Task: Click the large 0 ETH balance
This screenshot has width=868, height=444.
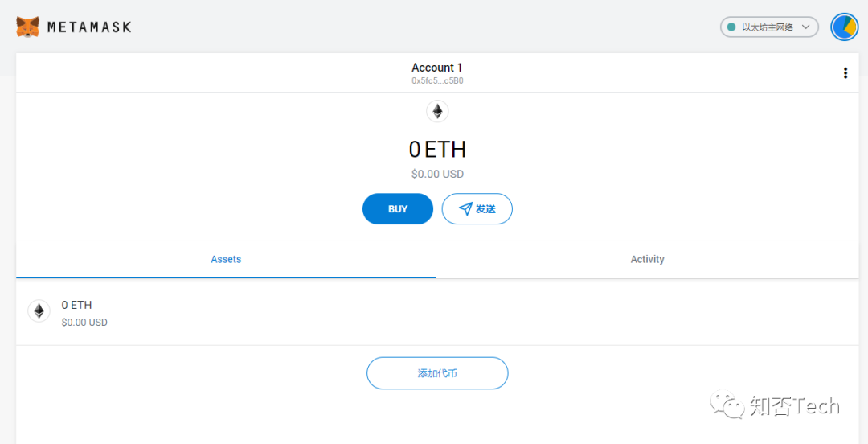Action: point(437,150)
